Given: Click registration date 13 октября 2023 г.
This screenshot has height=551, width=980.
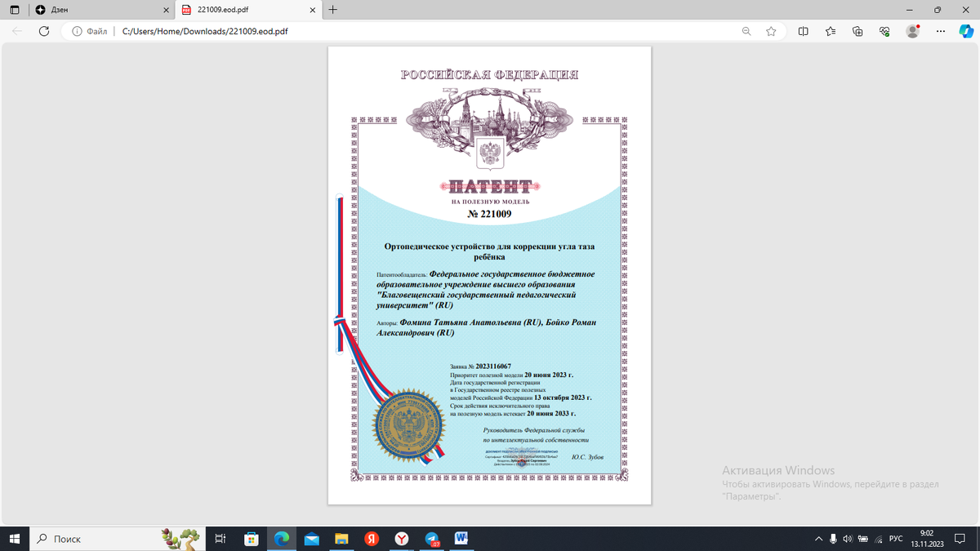Looking at the screenshot, I should (563, 398).
